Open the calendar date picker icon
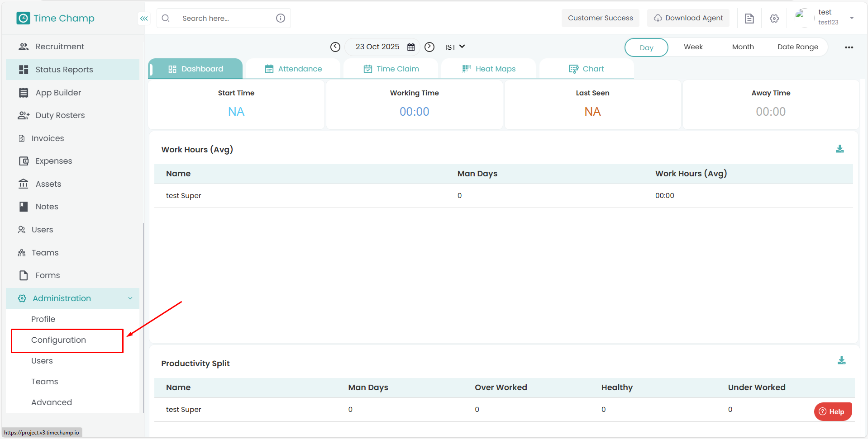 click(411, 47)
